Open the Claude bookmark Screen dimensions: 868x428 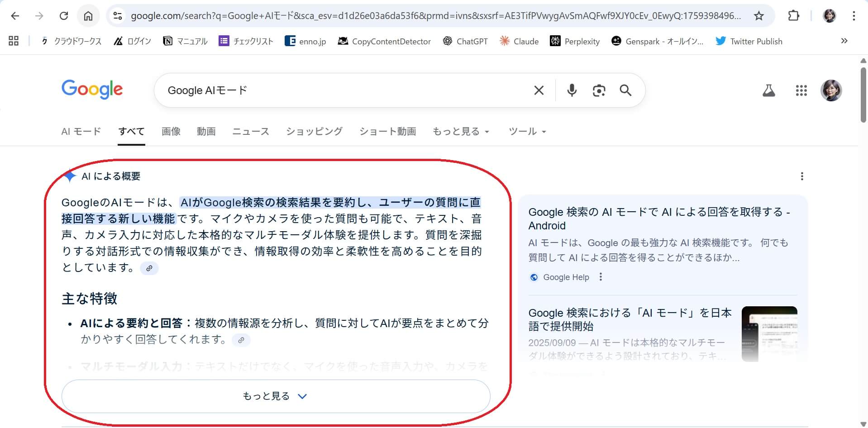[519, 41]
